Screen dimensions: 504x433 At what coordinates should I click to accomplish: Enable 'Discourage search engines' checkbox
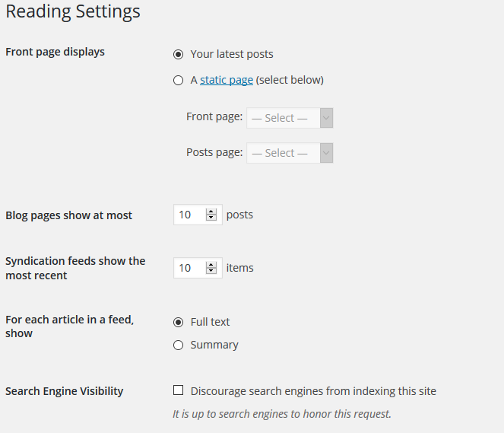point(178,390)
